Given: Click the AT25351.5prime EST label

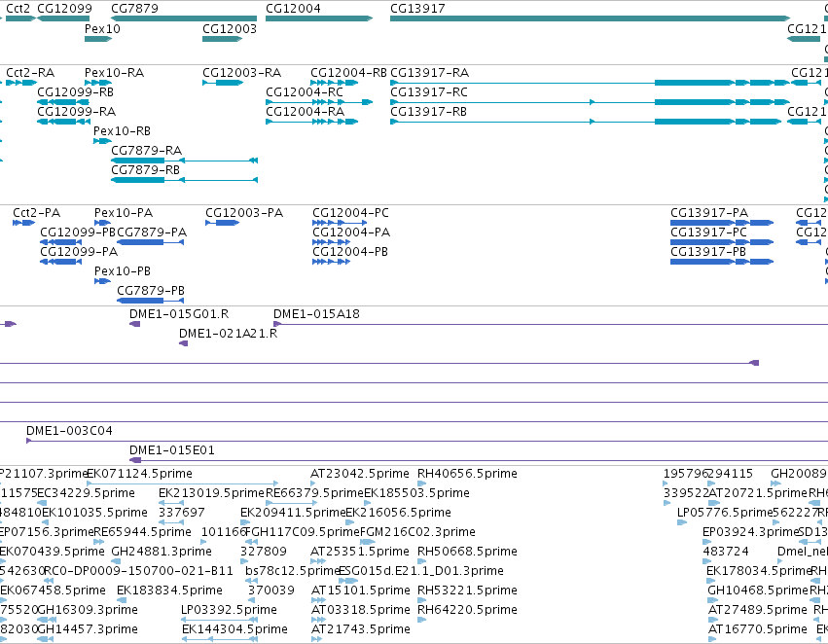Looking at the screenshot, I should (360, 552).
